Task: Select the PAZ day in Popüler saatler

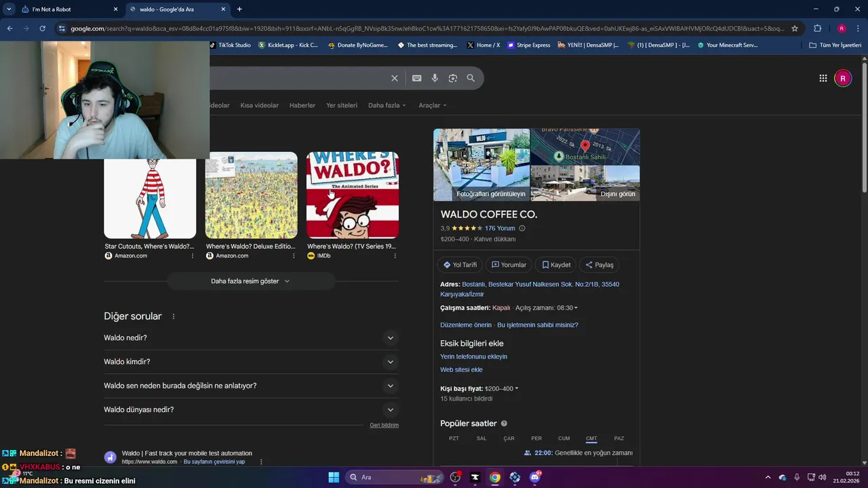Action: tap(619, 439)
